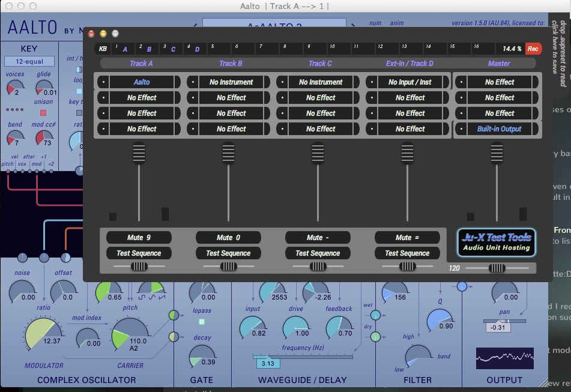
Task: Toggle bypass dot beside Track B No Instrument
Action: pos(193,82)
